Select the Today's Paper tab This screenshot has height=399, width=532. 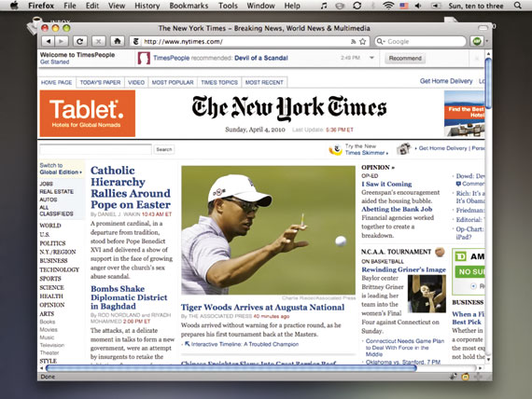(100, 82)
